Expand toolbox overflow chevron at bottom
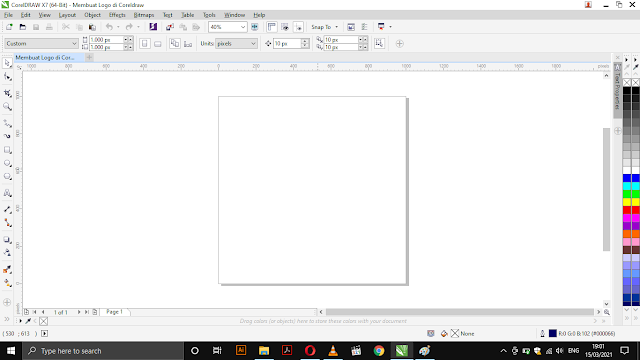 [7, 319]
